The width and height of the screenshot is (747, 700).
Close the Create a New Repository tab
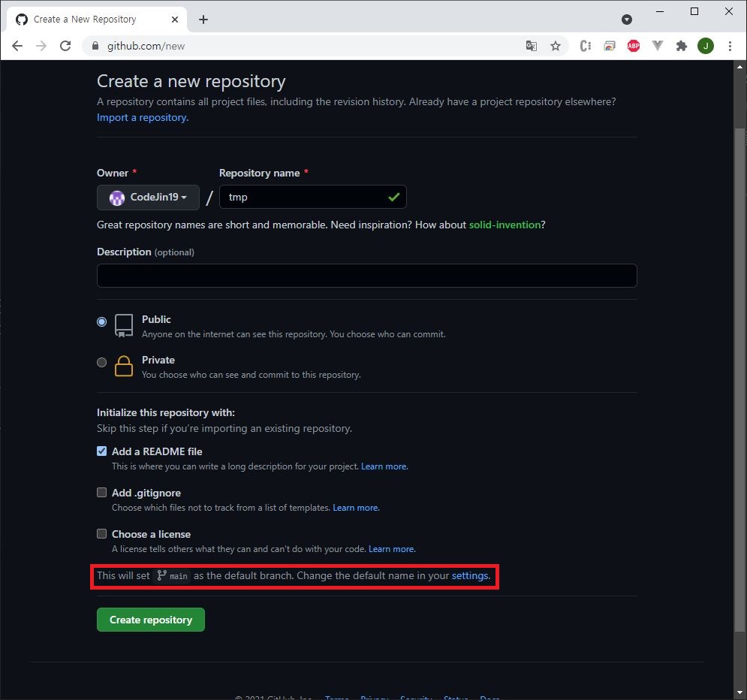click(x=175, y=20)
